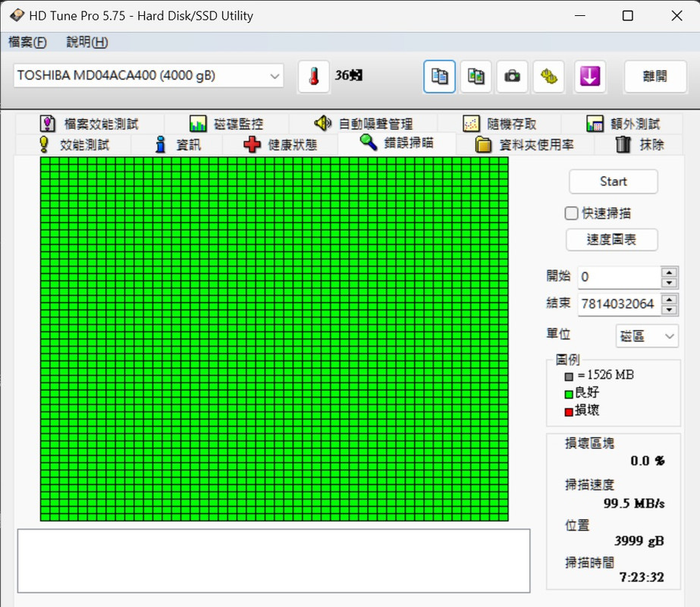Open the 資訊 tab

tap(177, 144)
